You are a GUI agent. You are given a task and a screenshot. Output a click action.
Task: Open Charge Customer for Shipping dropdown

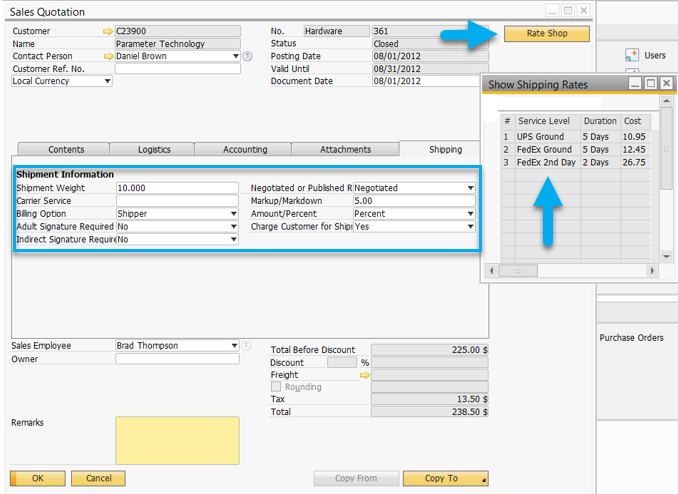pos(470,227)
